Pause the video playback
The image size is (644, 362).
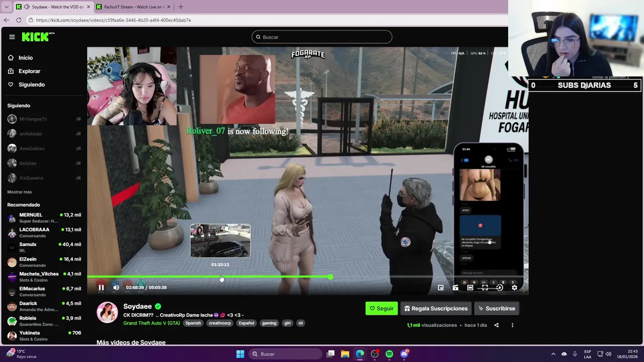(101, 288)
